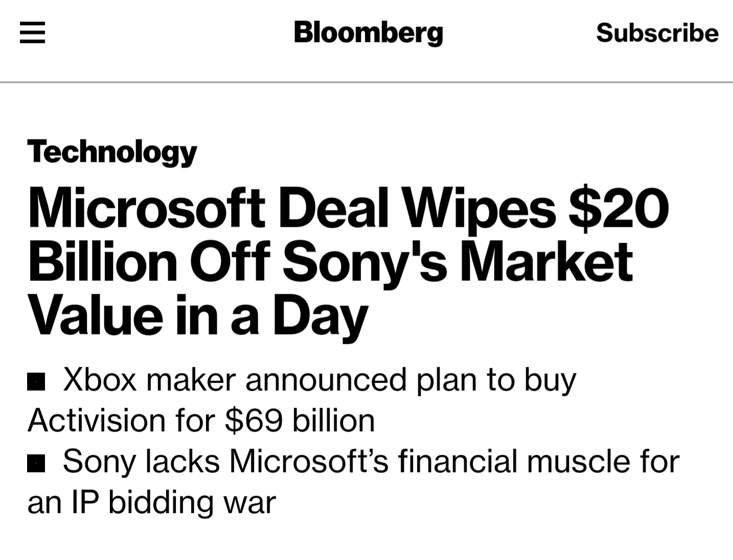
Task: Click the word Activision in summary
Action: pyautogui.click(x=97, y=421)
